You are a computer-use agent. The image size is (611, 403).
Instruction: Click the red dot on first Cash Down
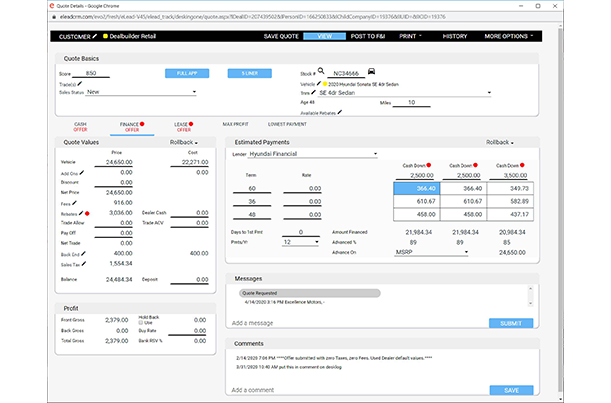click(429, 165)
